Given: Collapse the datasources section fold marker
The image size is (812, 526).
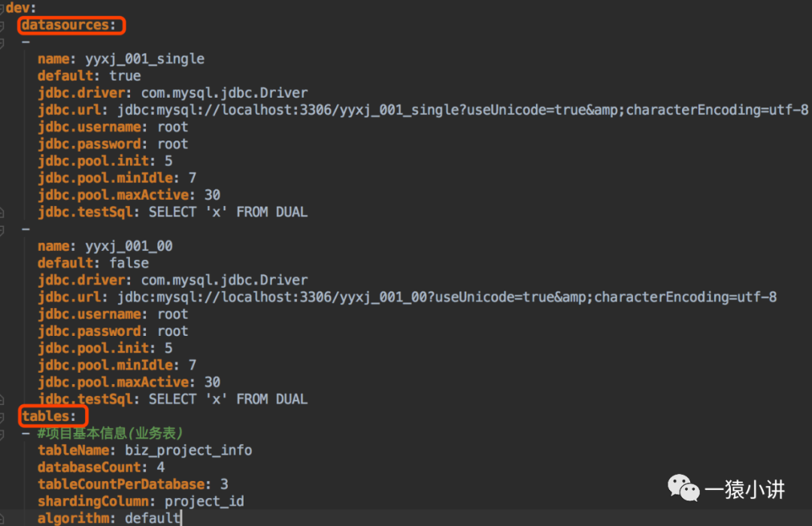Looking at the screenshot, I should pyautogui.click(x=2, y=26).
